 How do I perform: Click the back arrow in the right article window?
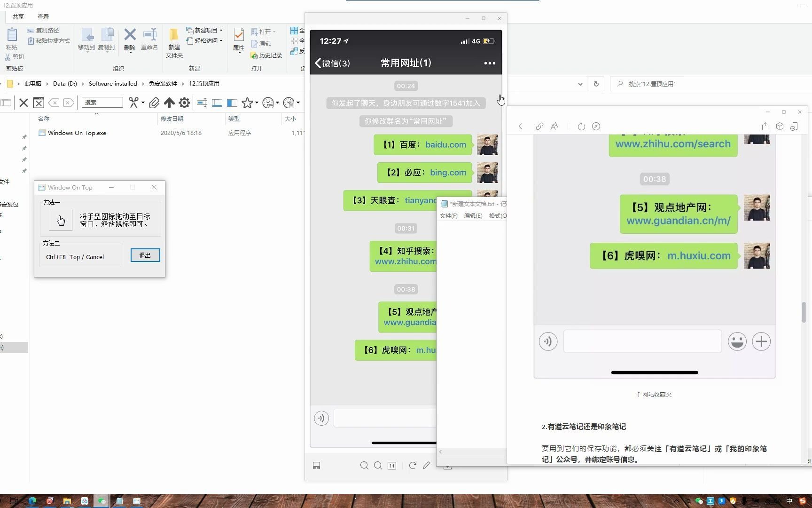pos(521,127)
